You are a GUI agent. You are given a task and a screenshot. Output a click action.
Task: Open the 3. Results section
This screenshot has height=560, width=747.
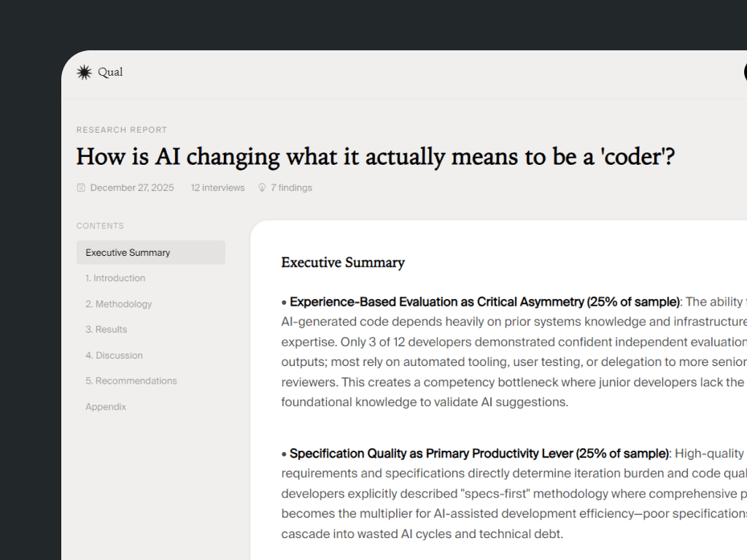click(106, 330)
